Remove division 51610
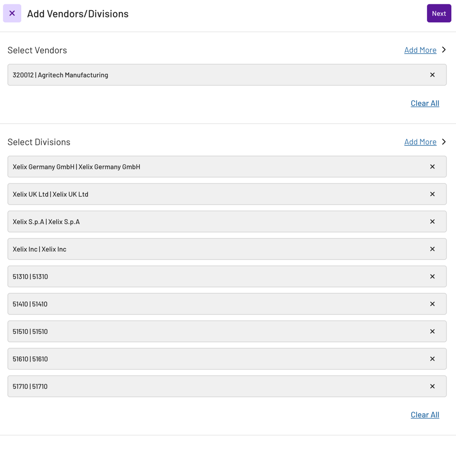This screenshot has width=456, height=451. point(432,359)
